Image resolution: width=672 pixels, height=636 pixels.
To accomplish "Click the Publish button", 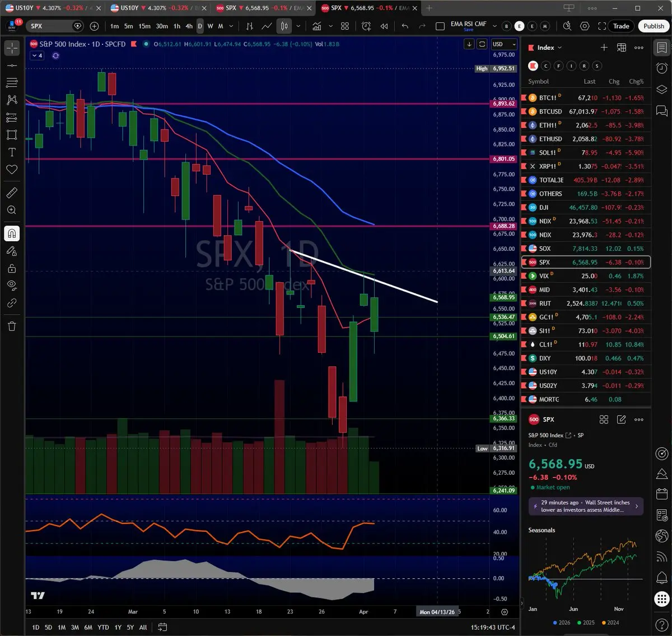I will pos(654,26).
